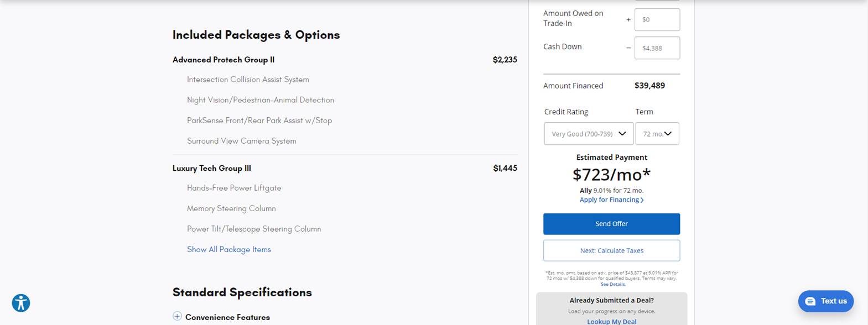Click Next: Calculate Taxes button

click(x=611, y=250)
